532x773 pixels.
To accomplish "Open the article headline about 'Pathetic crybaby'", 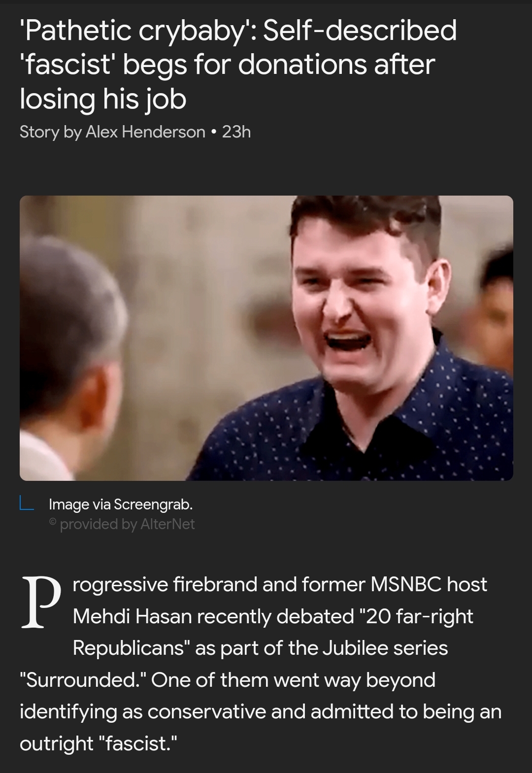I will click(x=238, y=64).
